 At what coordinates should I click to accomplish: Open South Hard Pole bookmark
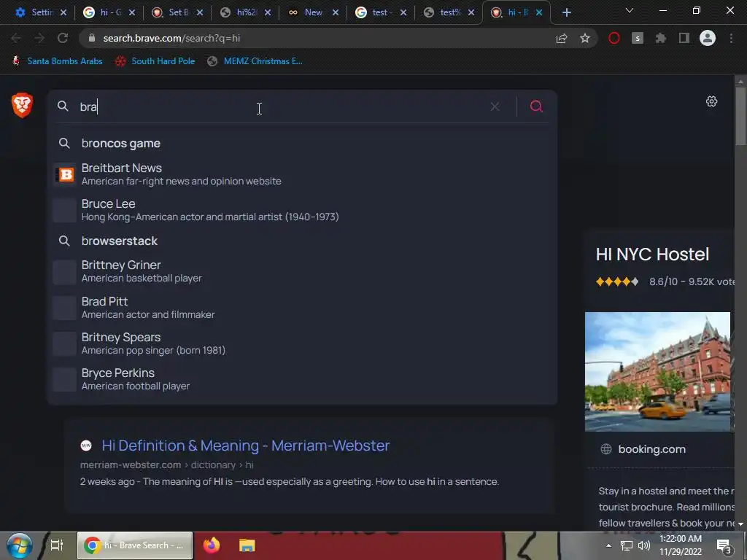coord(155,61)
